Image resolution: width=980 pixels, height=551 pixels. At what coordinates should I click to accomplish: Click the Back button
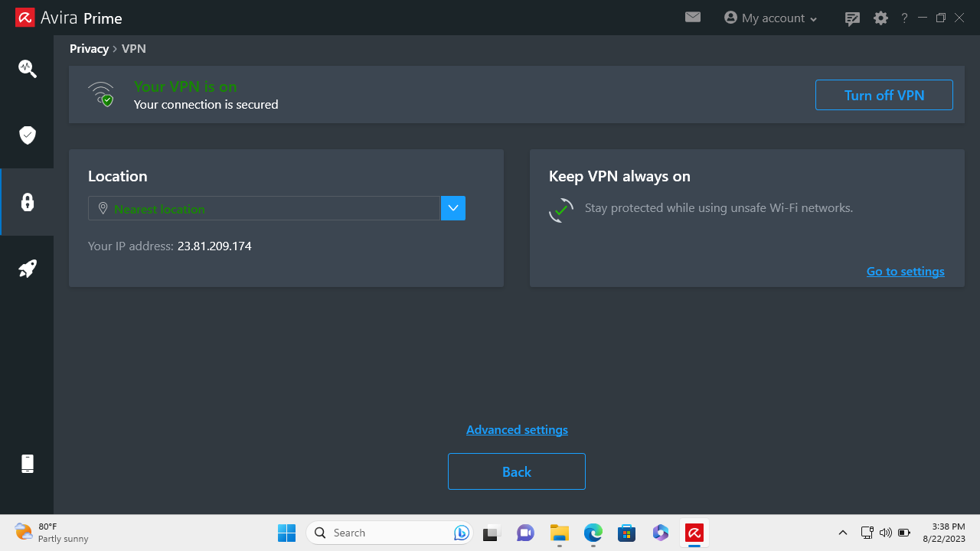(517, 471)
